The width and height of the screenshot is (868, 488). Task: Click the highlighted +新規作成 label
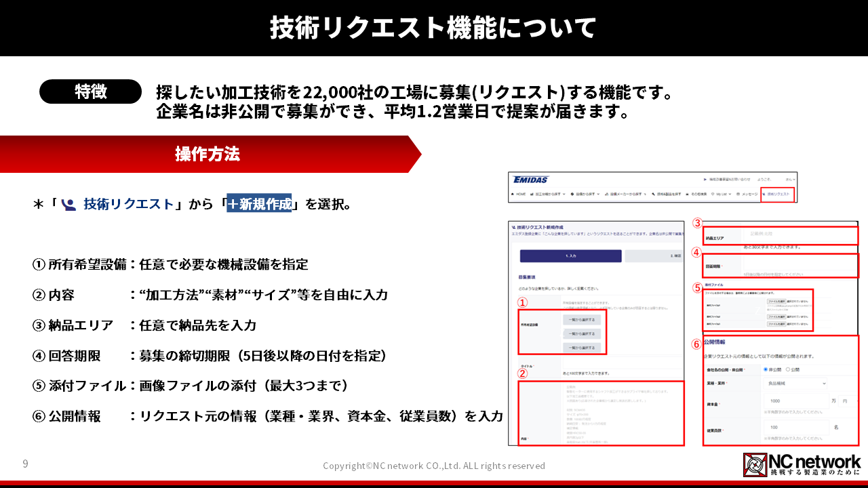[259, 203]
